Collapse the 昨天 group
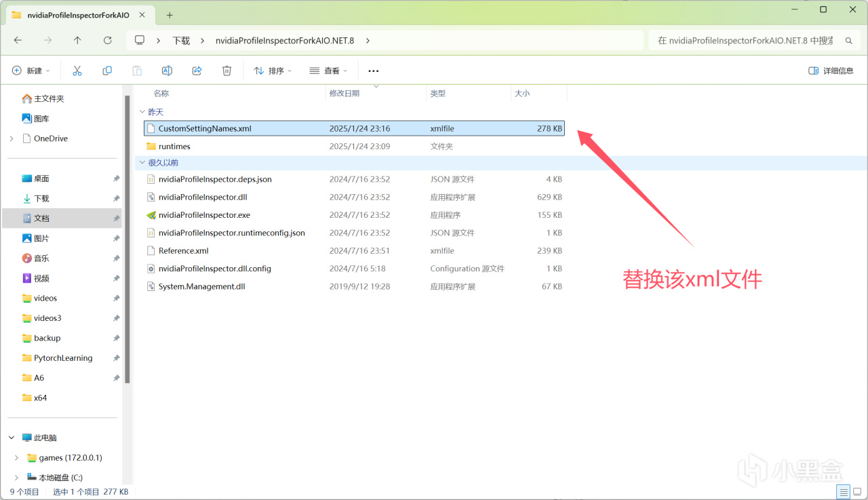This screenshot has width=868, height=500. pyautogui.click(x=142, y=112)
